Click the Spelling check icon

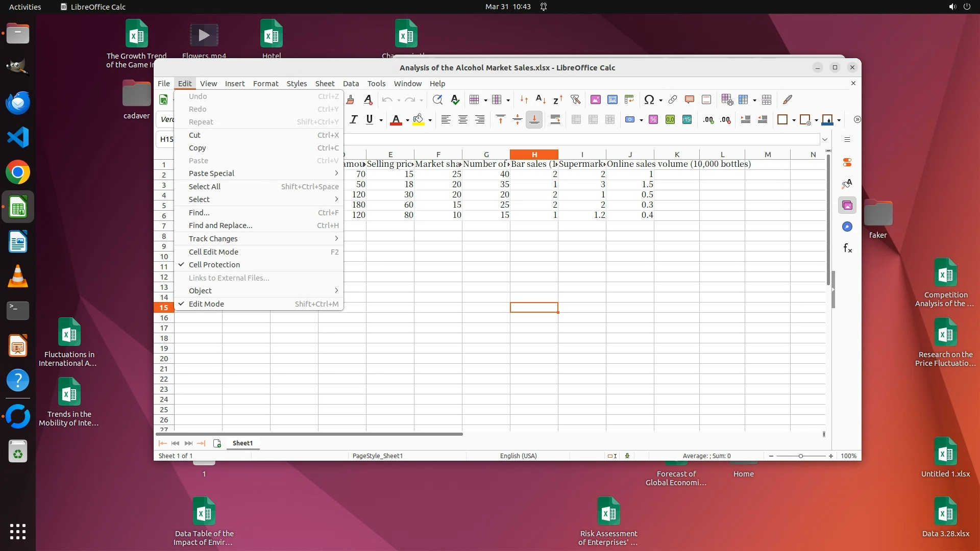coord(455,100)
